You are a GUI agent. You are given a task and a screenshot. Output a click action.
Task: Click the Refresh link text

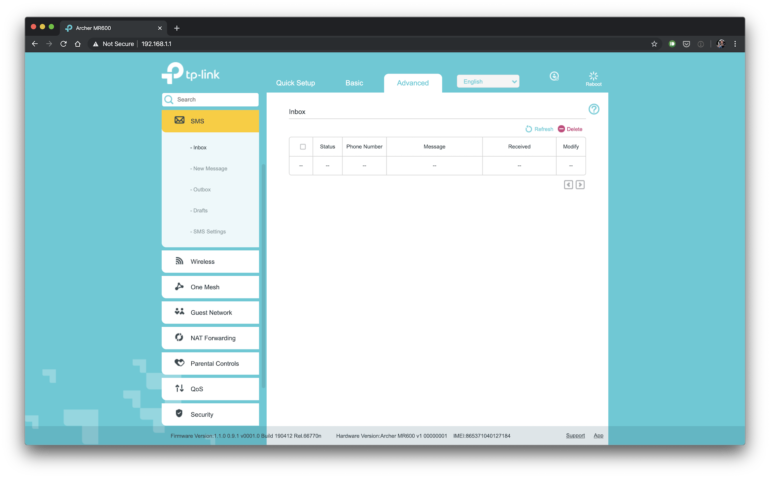pos(544,129)
